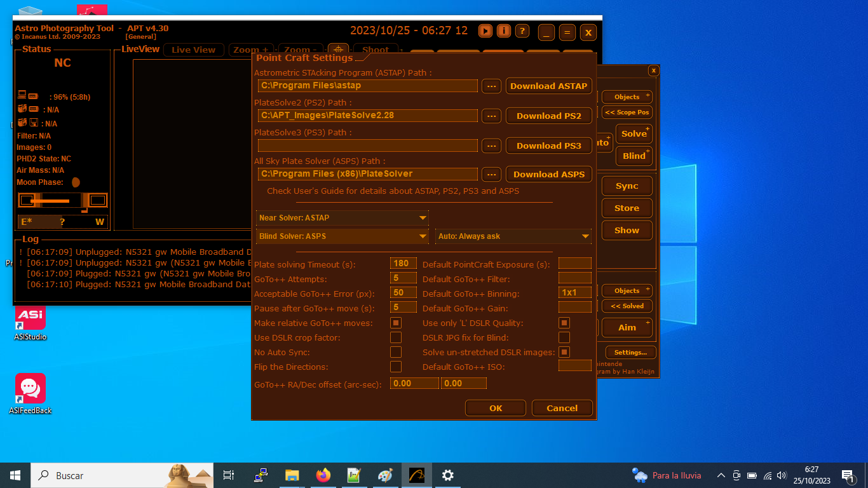Open the Windows Start menu
Screen dimensions: 868x488
coord(15,475)
